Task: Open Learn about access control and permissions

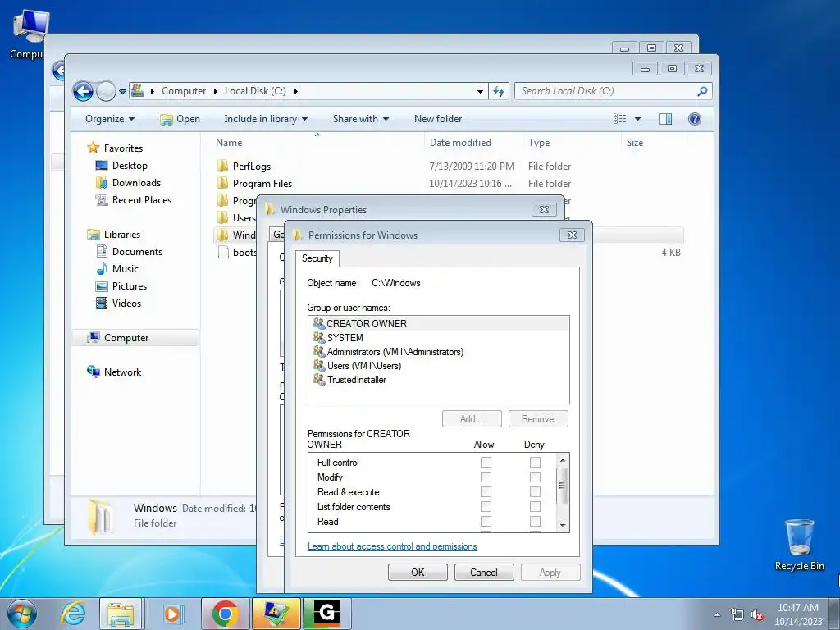Action: click(392, 546)
